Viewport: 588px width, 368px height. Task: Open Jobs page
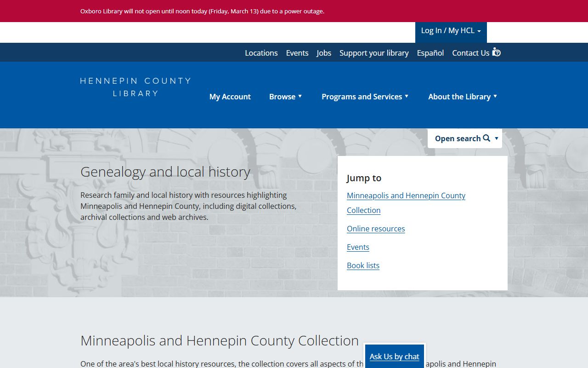click(324, 53)
